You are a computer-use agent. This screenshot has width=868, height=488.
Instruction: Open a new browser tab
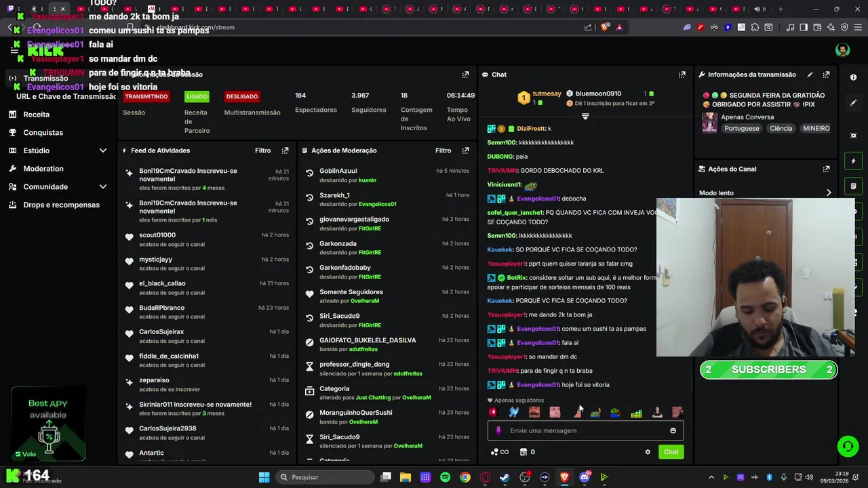[781, 9]
